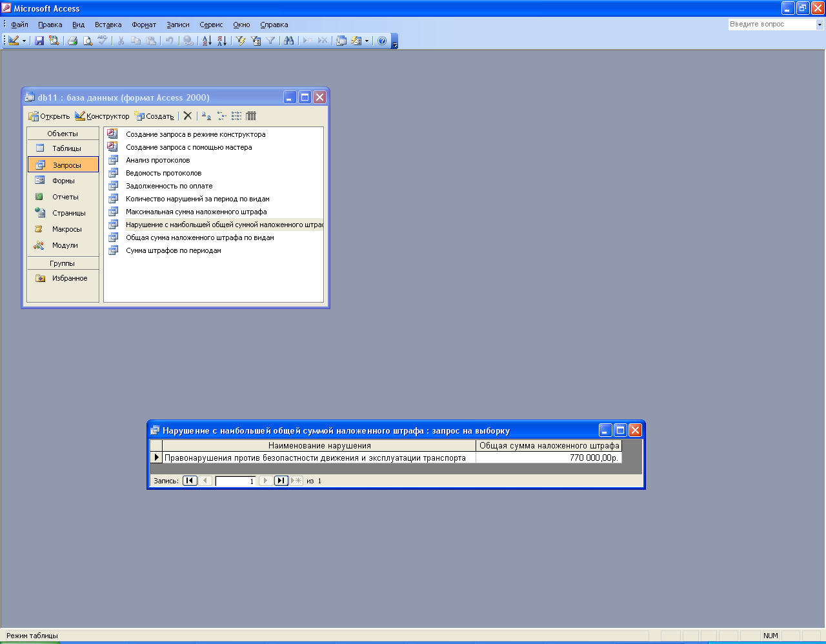Select query 'Задолженность по оплате'
The width and height of the screenshot is (826, 644).
[x=169, y=186]
